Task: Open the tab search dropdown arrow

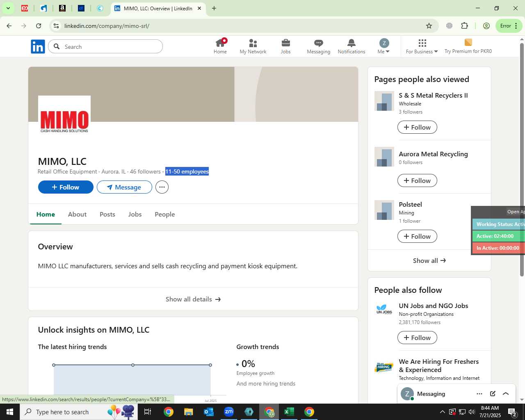Action: click(8, 8)
